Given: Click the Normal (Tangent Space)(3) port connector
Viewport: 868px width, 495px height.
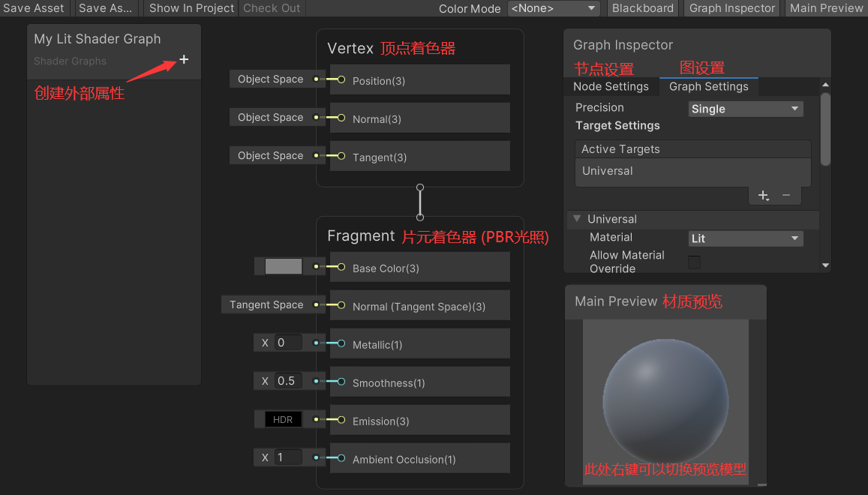Looking at the screenshot, I should (x=340, y=304).
